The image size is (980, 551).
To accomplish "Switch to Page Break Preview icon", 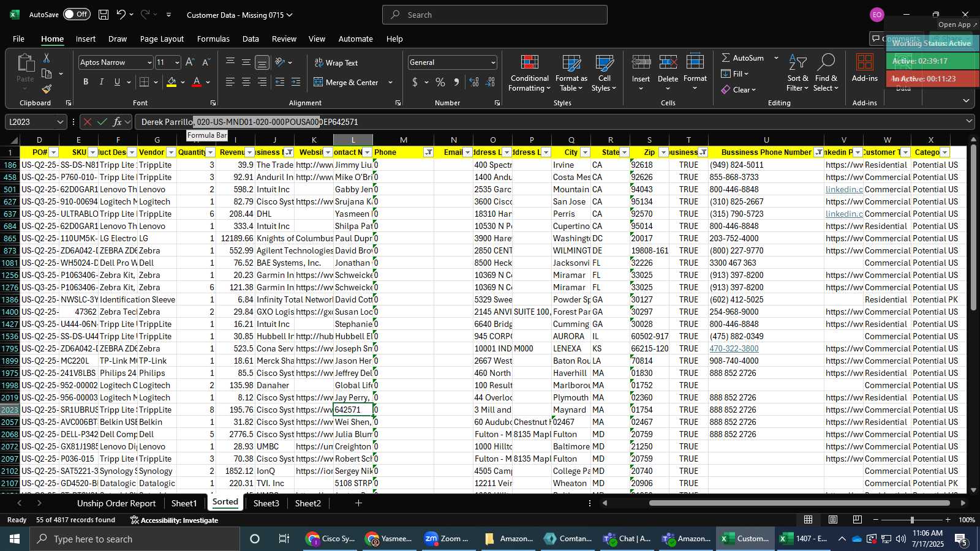I will (x=858, y=520).
